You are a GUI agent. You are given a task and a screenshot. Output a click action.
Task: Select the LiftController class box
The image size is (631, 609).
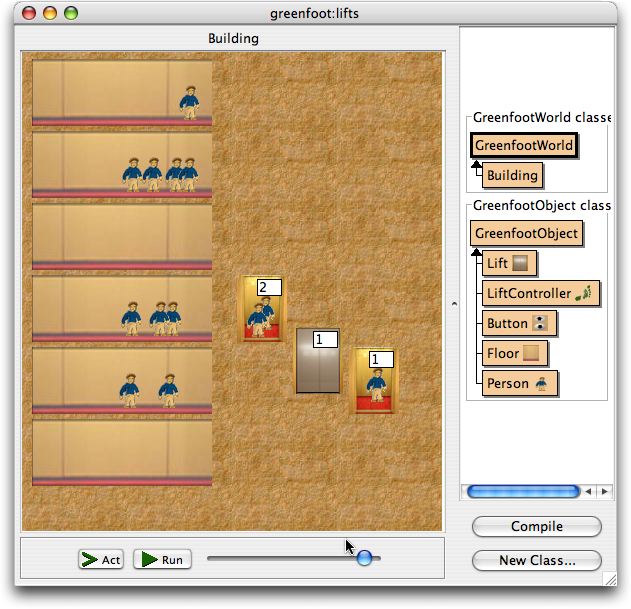540,293
